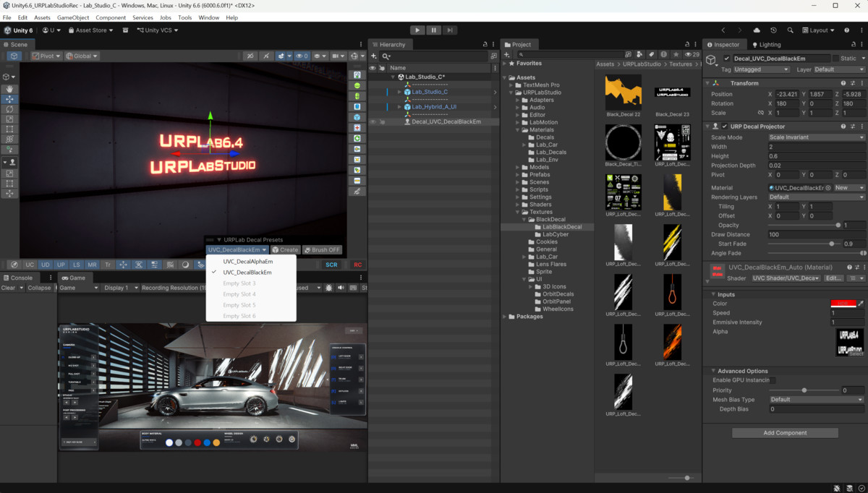This screenshot has width=868, height=493.
Task: Toggle hidden packages eye count in Project toolbar
Action: pyautogui.click(x=693, y=55)
